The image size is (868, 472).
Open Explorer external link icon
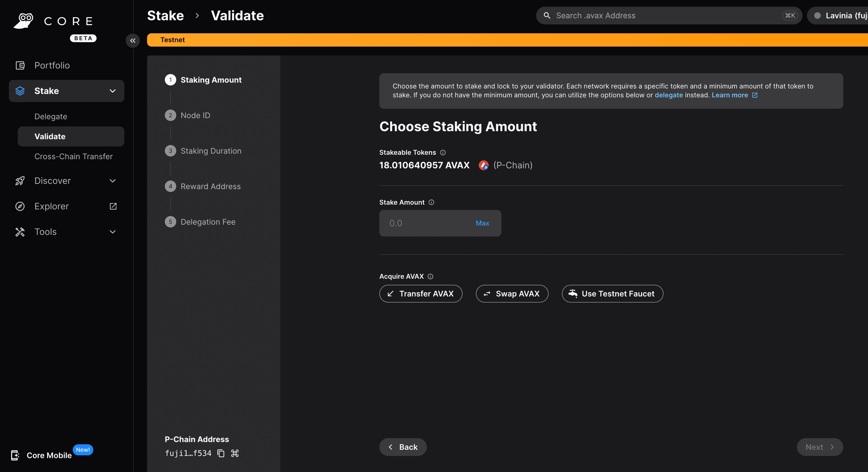pyautogui.click(x=113, y=206)
